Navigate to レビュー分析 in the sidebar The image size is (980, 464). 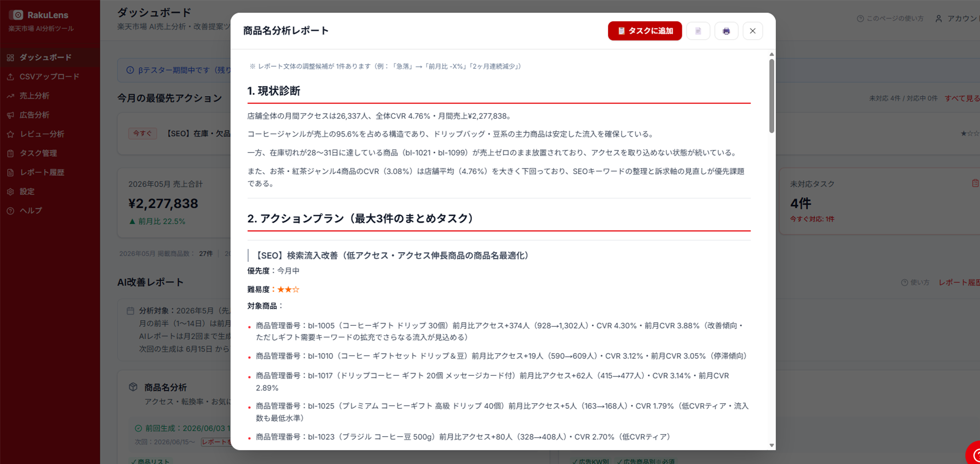tap(50, 134)
